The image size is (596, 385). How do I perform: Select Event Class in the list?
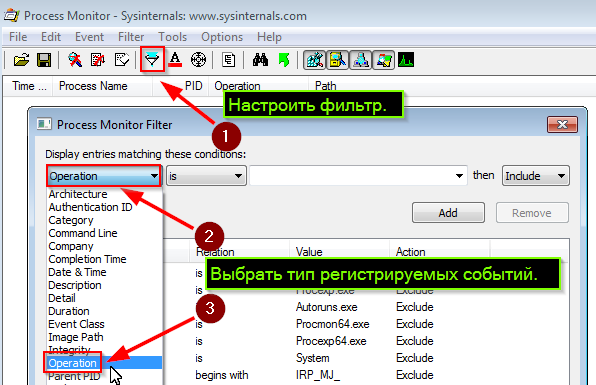[105, 324]
